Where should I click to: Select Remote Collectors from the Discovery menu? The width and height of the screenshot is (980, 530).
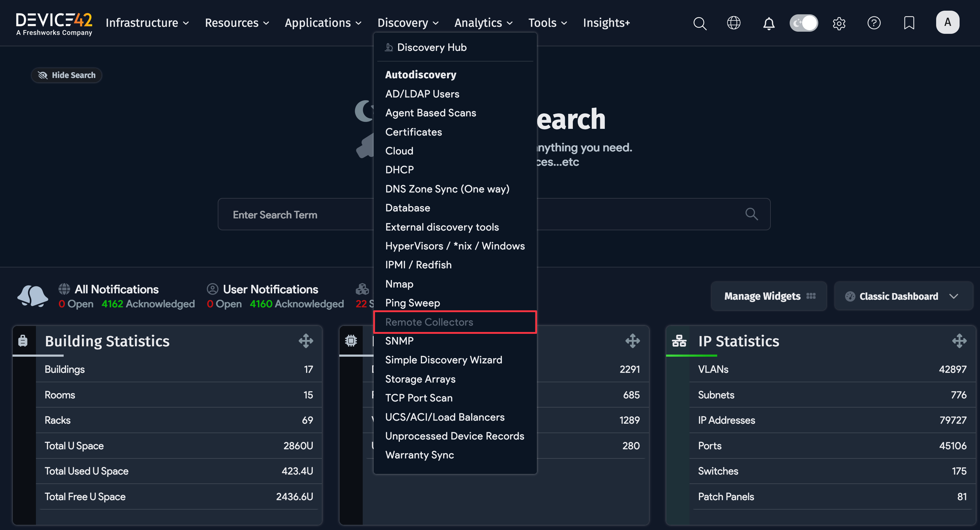429,322
